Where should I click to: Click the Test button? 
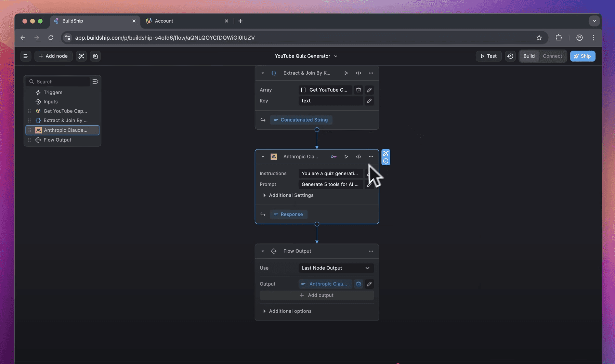[x=488, y=56]
